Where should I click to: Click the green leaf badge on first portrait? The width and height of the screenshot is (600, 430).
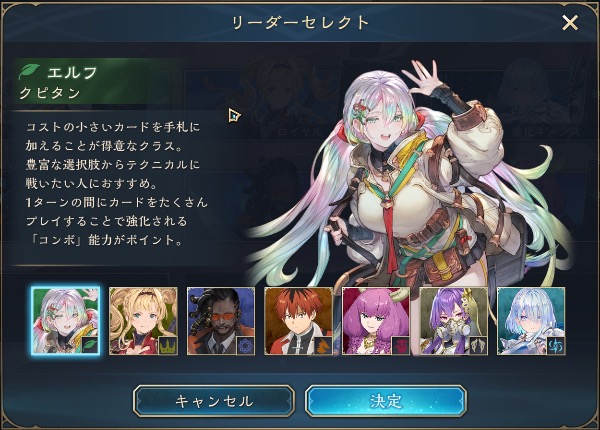(x=90, y=345)
